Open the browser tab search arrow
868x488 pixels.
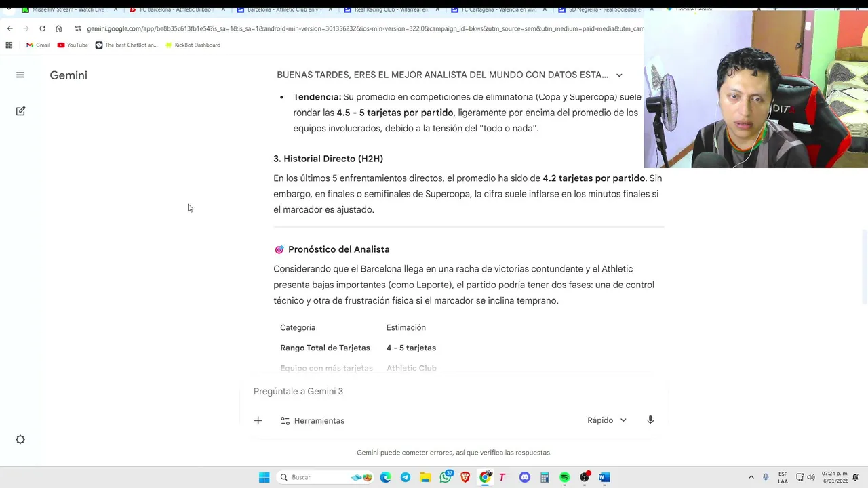click(x=8, y=9)
